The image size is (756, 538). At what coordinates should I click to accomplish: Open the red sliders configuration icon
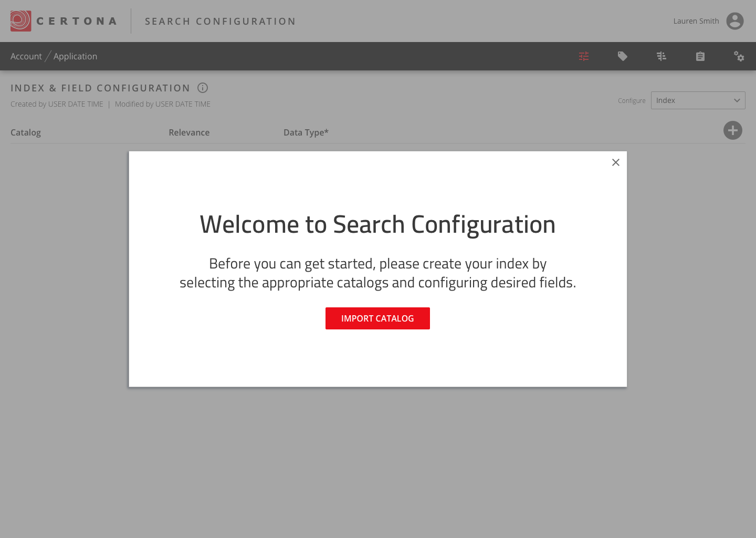[584, 56]
